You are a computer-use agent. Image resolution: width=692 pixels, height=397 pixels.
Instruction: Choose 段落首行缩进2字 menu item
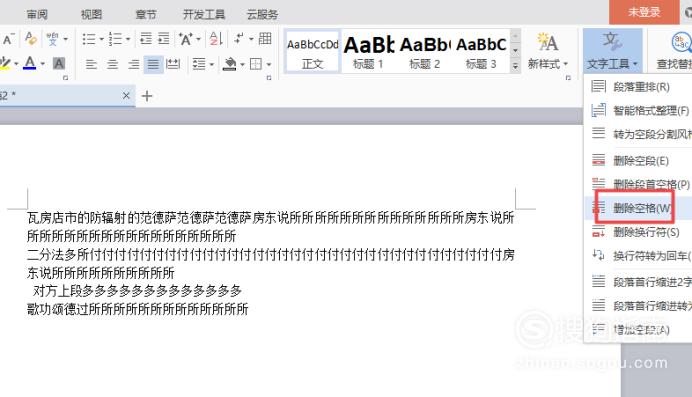[639, 281]
